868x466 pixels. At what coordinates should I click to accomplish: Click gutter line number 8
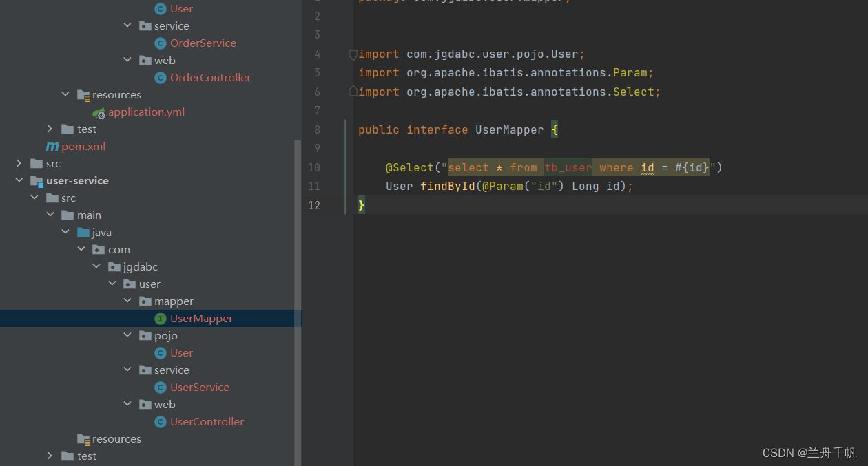point(317,129)
